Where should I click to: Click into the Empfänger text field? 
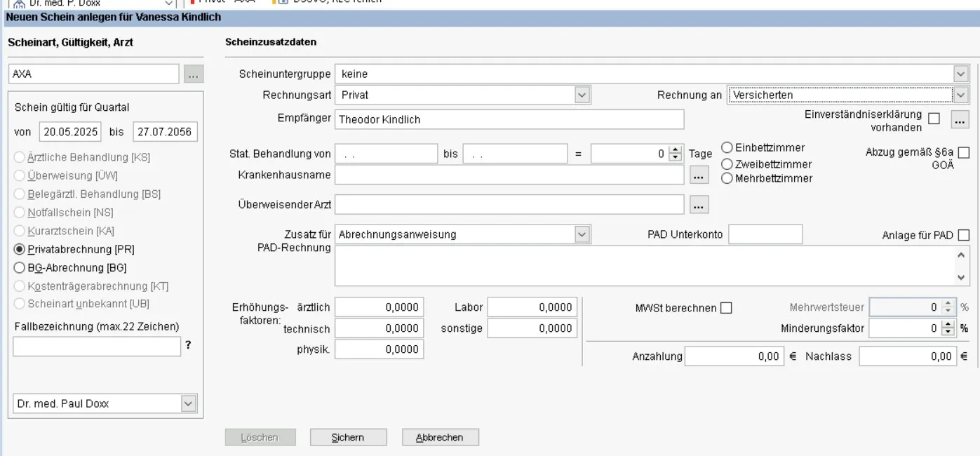[x=509, y=120]
